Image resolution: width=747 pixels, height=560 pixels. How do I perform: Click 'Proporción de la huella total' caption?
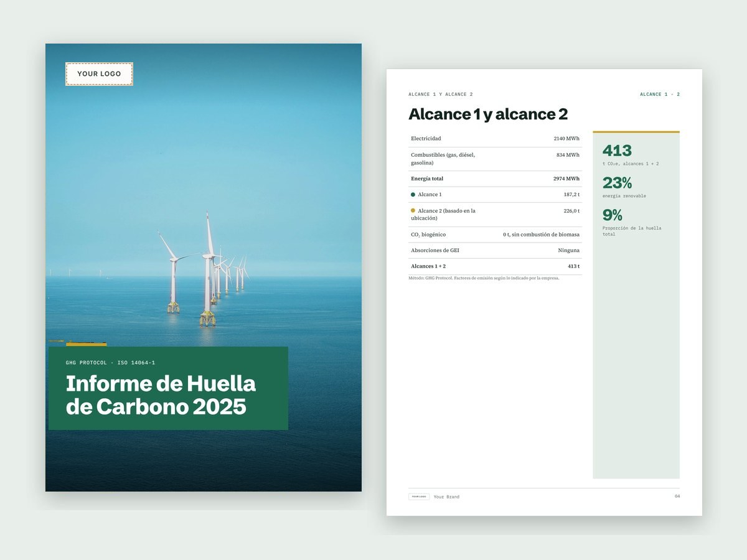coord(632,231)
